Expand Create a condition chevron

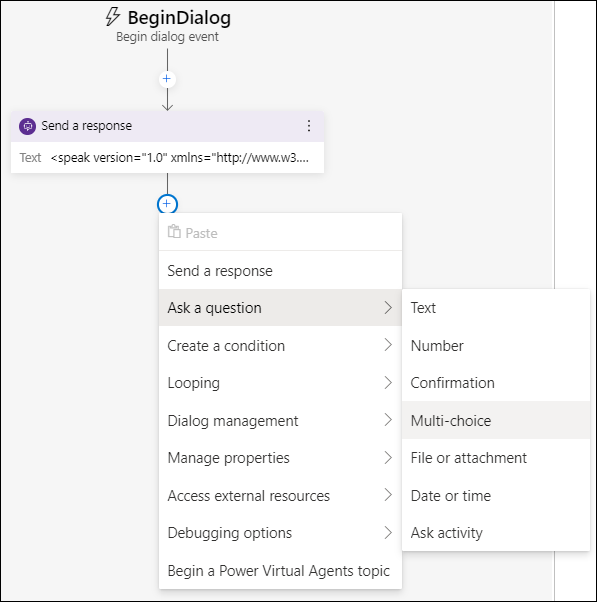[388, 345]
